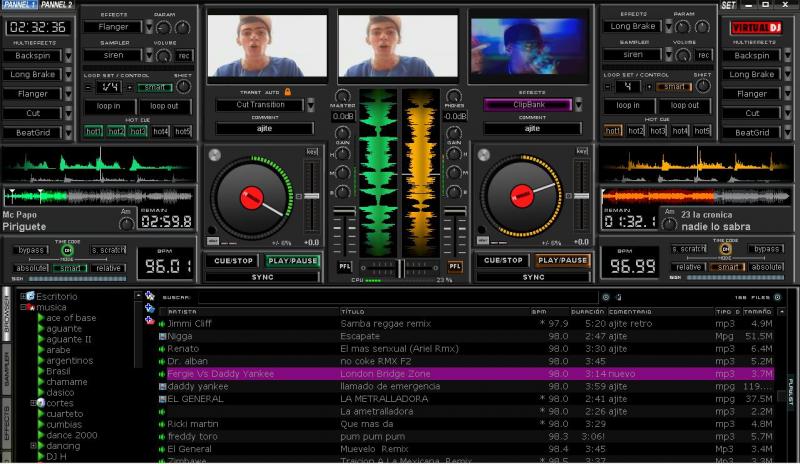The image size is (800, 464).
Task: Toggle left deck smart loop
Action: (x=155, y=87)
